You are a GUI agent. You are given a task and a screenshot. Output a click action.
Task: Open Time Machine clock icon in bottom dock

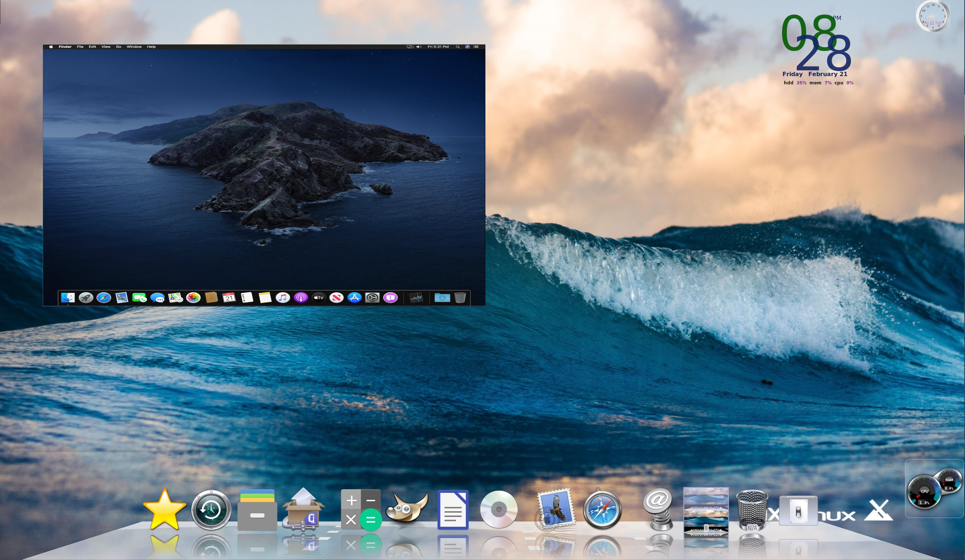[211, 509]
